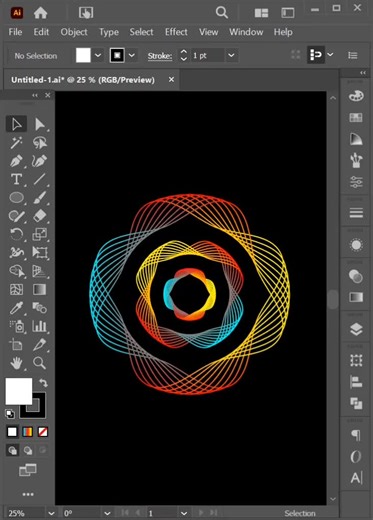The height and width of the screenshot is (520, 373).
Task: Click the Stroke panel link
Action: point(160,56)
